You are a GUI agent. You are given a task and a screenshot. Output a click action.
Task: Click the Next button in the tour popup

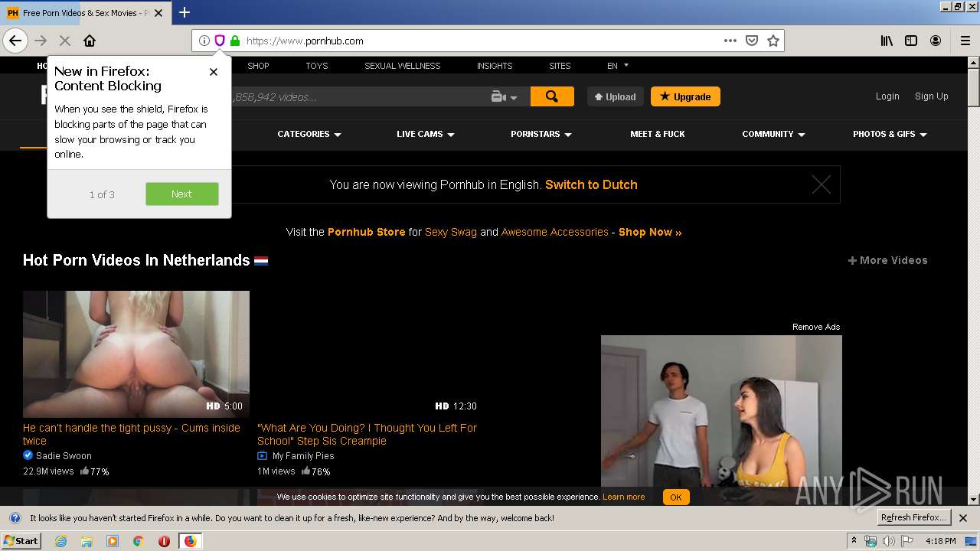182,194
